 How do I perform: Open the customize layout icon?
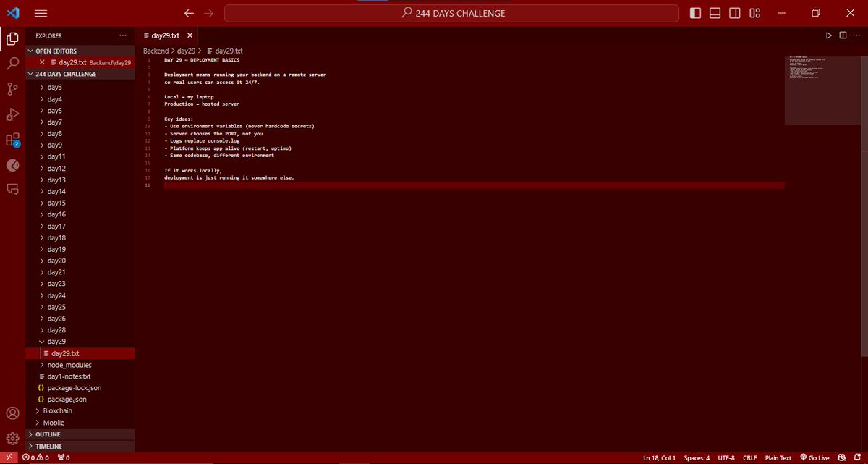pyautogui.click(x=755, y=13)
